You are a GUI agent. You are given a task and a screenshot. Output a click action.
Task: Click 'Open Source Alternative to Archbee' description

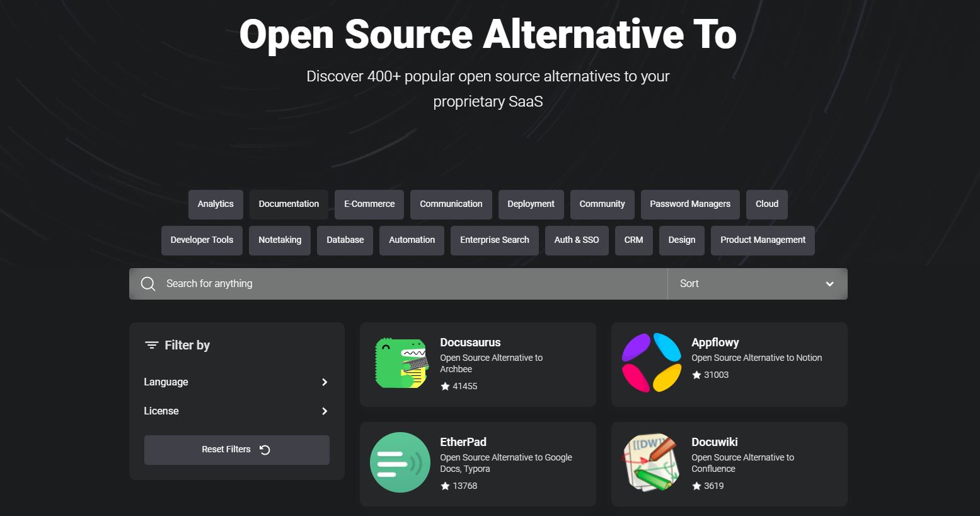[x=492, y=363]
